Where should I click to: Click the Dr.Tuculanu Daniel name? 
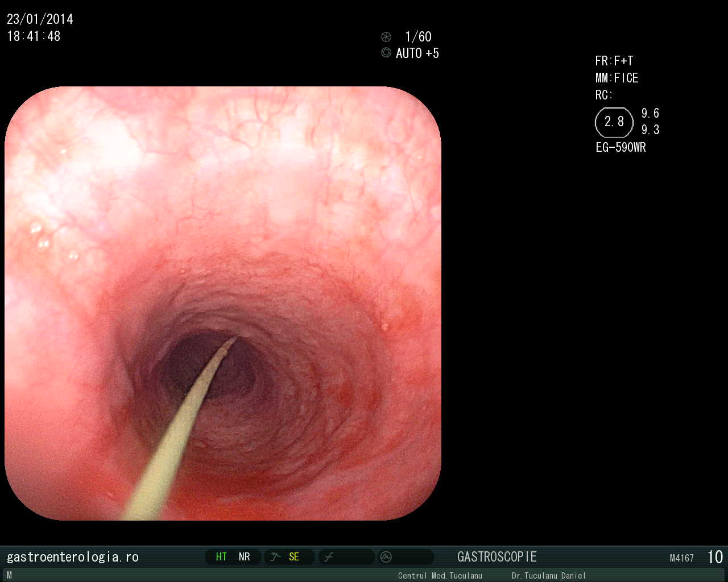coord(548,576)
